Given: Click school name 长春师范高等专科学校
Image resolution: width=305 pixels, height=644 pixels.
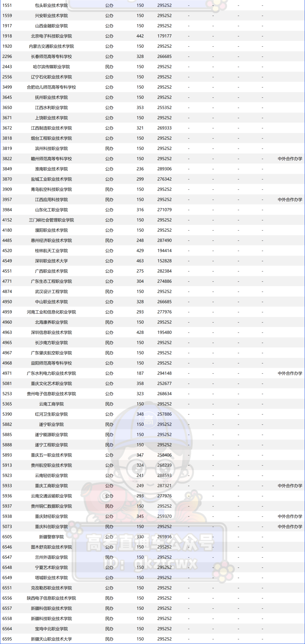Looking at the screenshot, I should pyautogui.click(x=51, y=56).
